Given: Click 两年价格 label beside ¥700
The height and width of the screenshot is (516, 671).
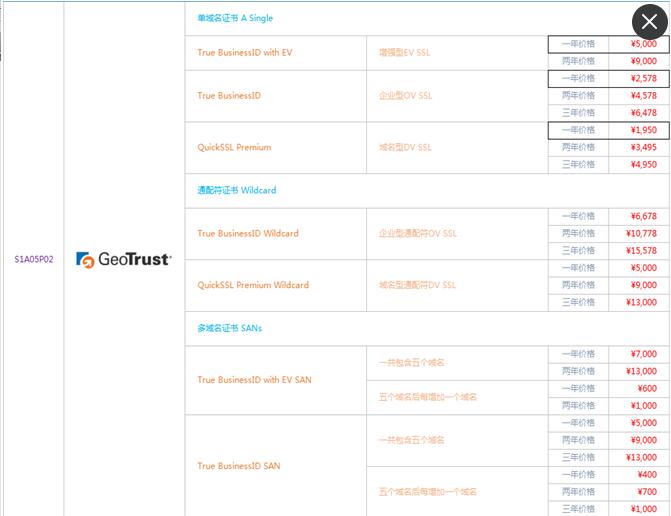Looking at the screenshot, I should point(578,492).
